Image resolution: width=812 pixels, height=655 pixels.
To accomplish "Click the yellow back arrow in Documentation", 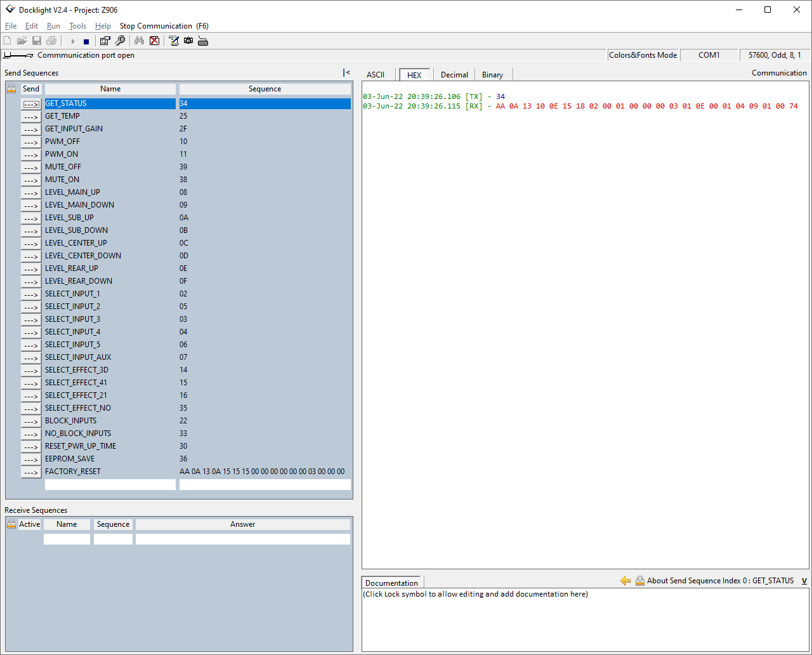I will pyautogui.click(x=625, y=581).
